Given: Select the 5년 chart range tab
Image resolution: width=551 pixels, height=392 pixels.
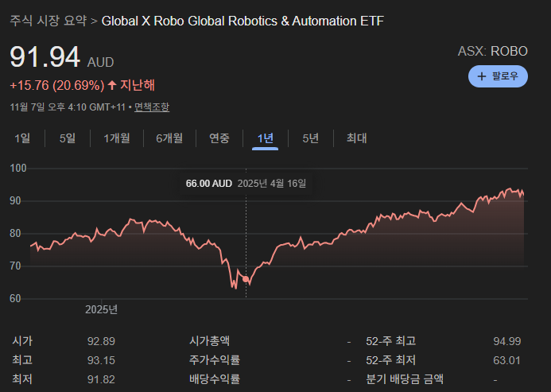Looking at the screenshot, I should pos(310,138).
